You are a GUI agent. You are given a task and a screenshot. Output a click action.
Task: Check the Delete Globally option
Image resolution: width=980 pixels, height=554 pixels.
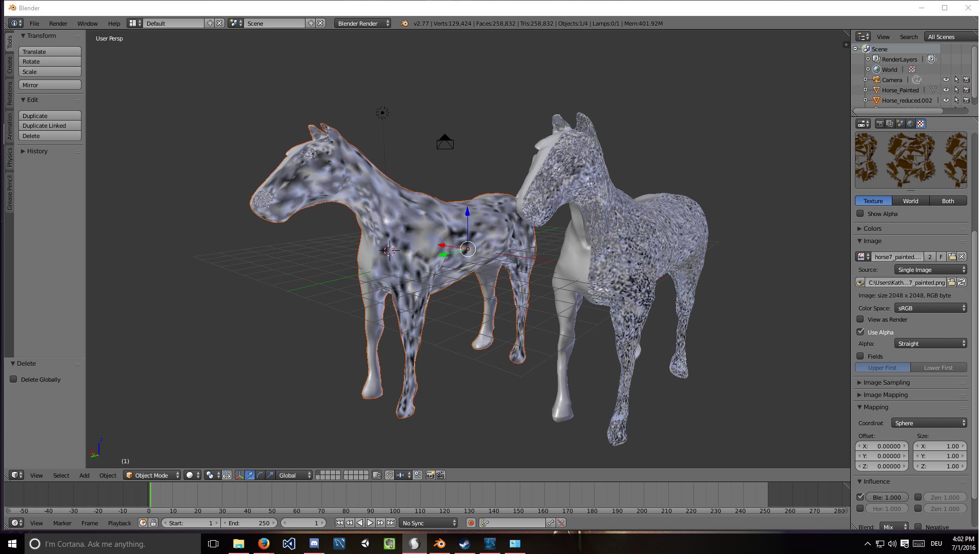(14, 380)
